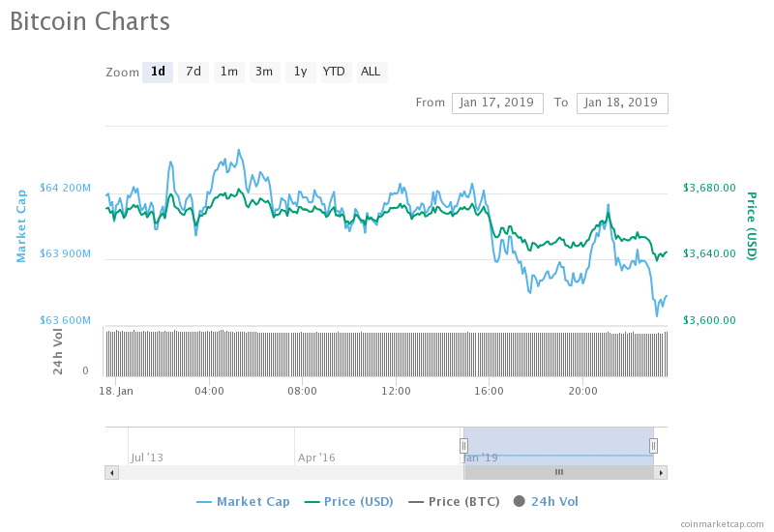The image size is (774, 532).
Task: Set zoom range to 1m
Action: click(x=229, y=72)
